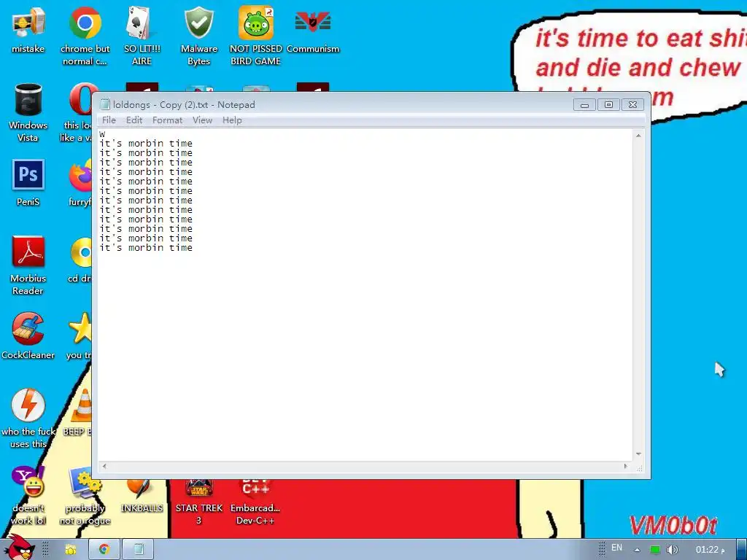Screen dimensions: 747x560
Task: Minimize the Notepad window
Action: coord(584,105)
